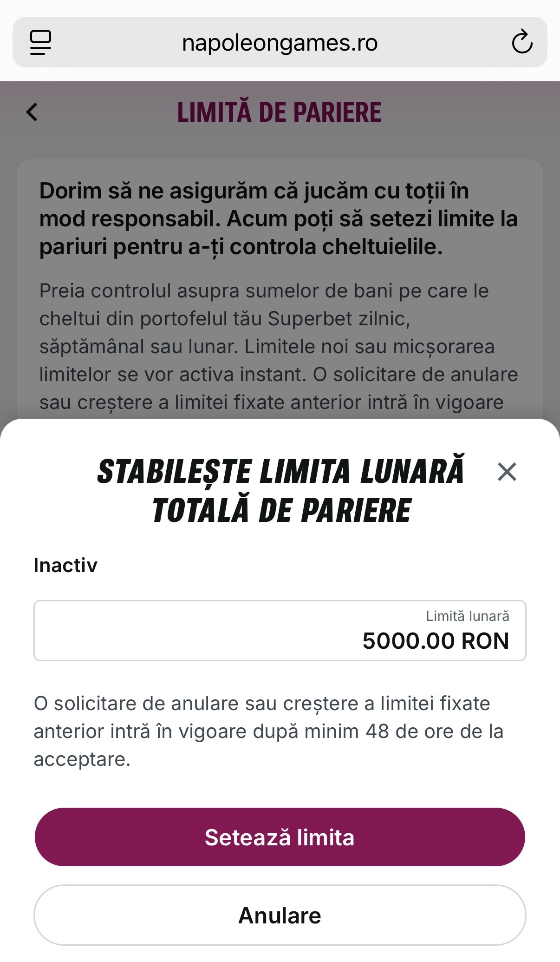Image resolution: width=560 pixels, height=962 pixels.
Task: Close the monthly limit dialog with the X
Action: pos(507,472)
